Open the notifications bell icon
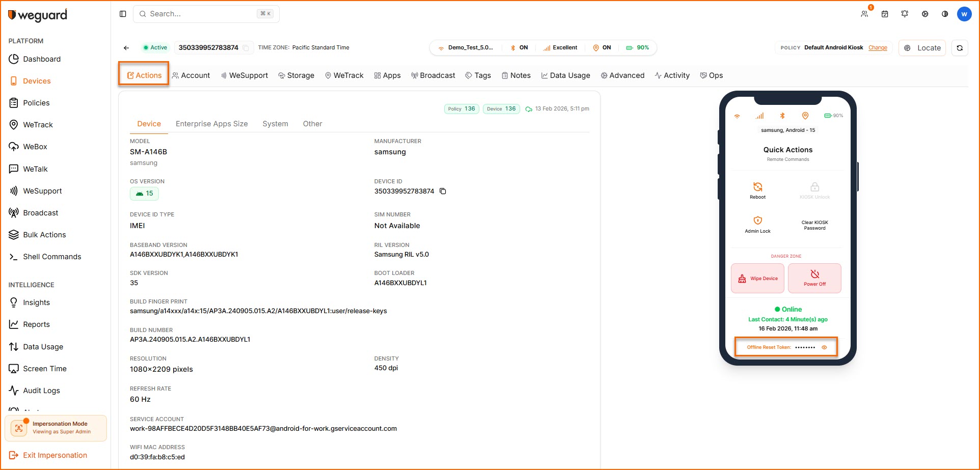Image resolution: width=980 pixels, height=470 pixels. 905,14
